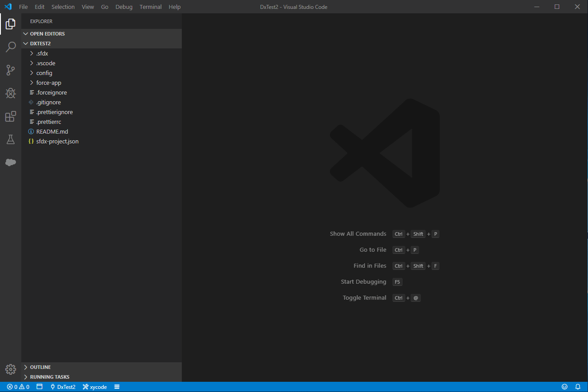Collapse the Open Editors section

[102, 34]
